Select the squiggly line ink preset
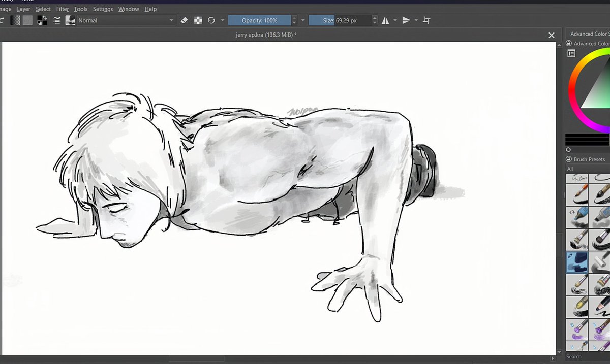The width and height of the screenshot is (610, 364). [x=577, y=178]
